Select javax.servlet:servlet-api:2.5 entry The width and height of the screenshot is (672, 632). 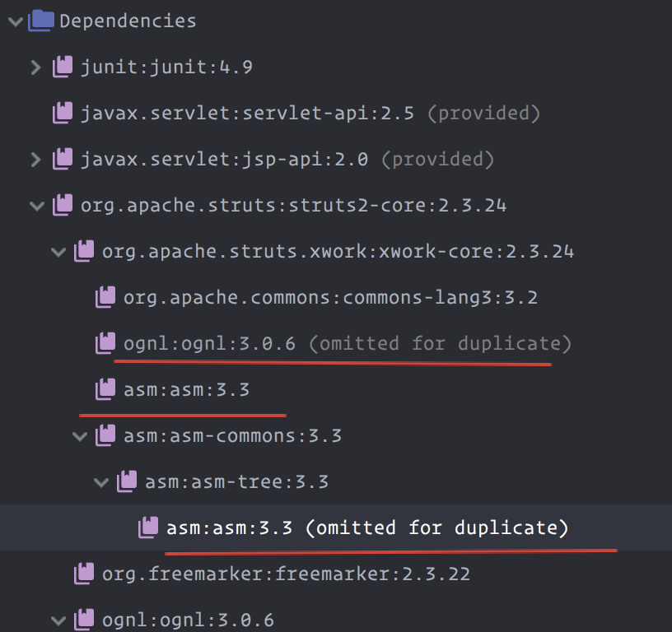pos(310,113)
